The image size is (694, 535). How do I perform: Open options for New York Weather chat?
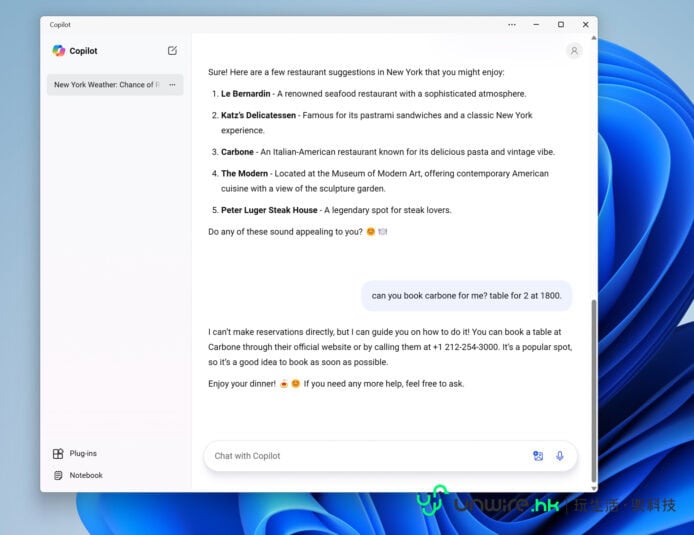[172, 85]
